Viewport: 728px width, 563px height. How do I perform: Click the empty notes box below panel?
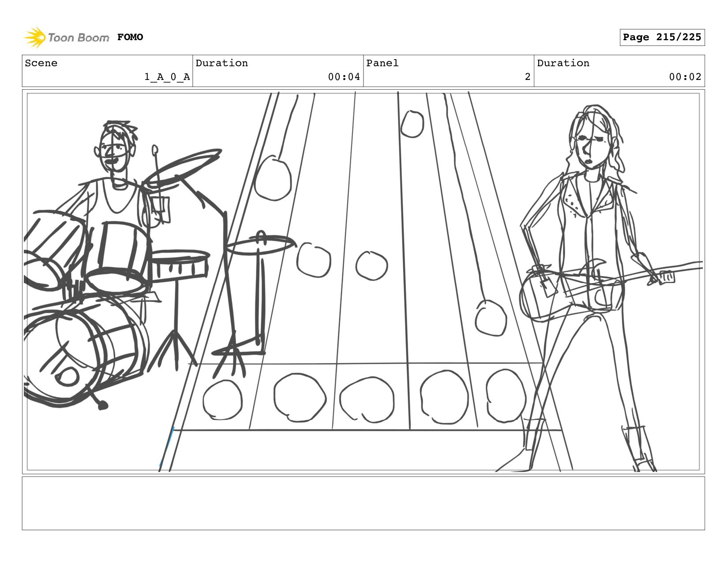[364, 503]
